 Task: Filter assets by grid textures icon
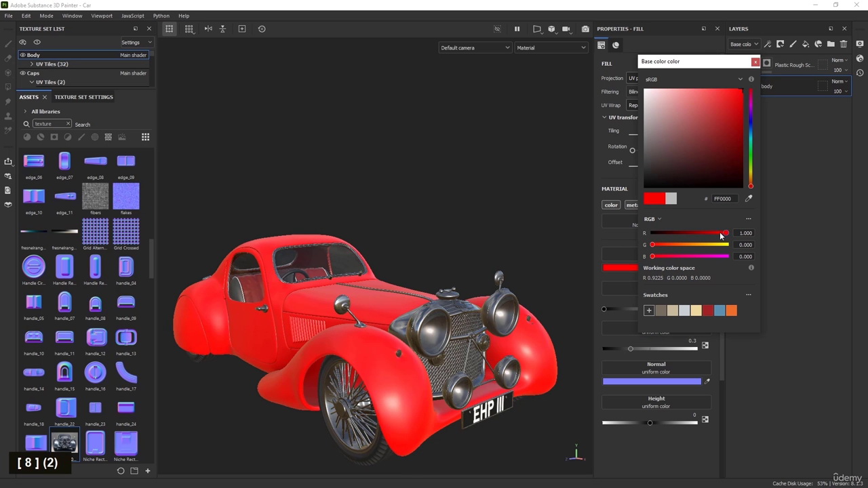pyautogui.click(x=108, y=137)
